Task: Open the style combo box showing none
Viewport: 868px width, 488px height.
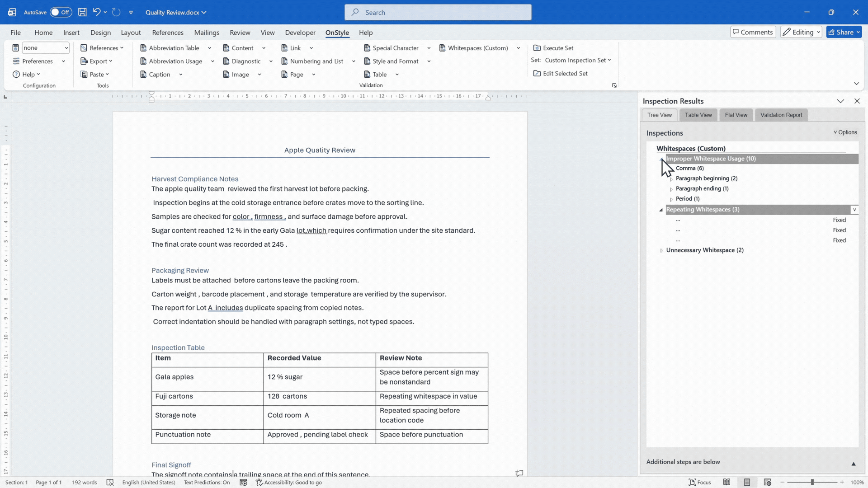Action: click(46, 48)
